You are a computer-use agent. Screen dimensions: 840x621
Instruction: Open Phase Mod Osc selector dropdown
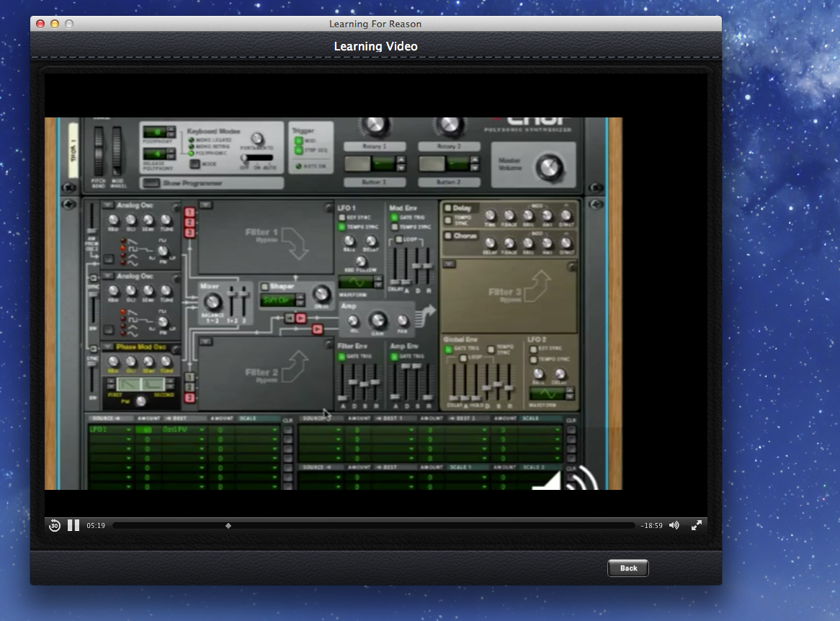107,347
